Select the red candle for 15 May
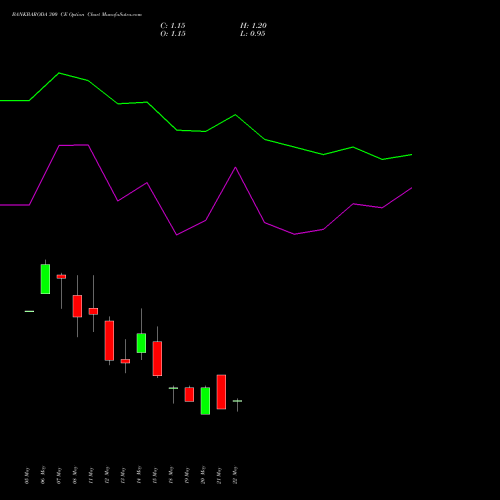Image resolution: width=500 pixels, height=500 pixels. coord(157,358)
